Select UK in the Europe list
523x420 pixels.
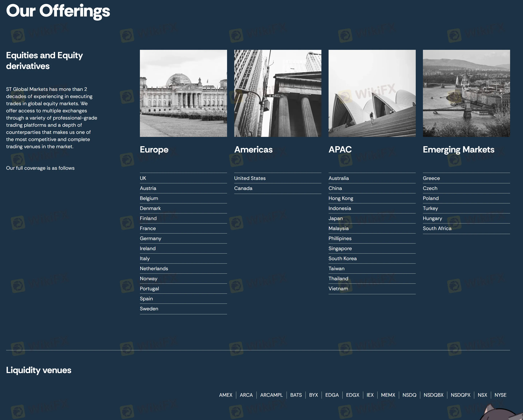tap(143, 178)
